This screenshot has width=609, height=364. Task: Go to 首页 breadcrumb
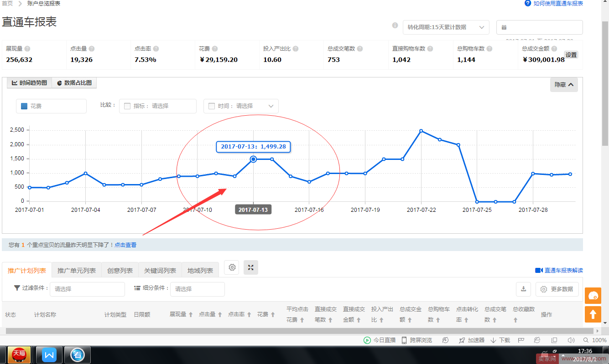(x=7, y=4)
